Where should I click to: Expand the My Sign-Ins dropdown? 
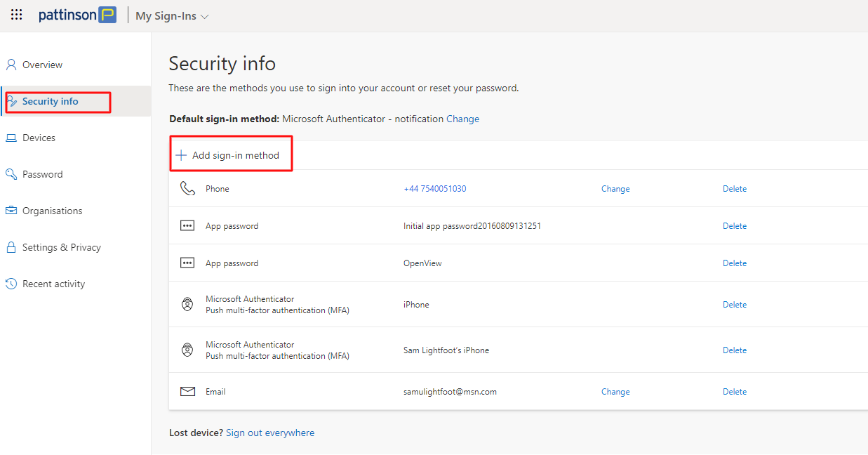pos(172,15)
